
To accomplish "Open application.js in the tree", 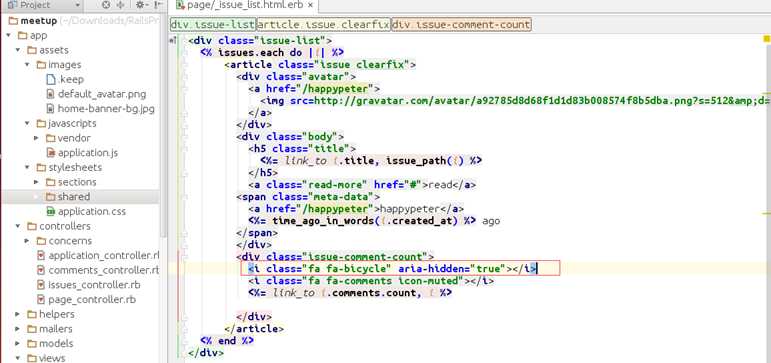I will coord(88,153).
